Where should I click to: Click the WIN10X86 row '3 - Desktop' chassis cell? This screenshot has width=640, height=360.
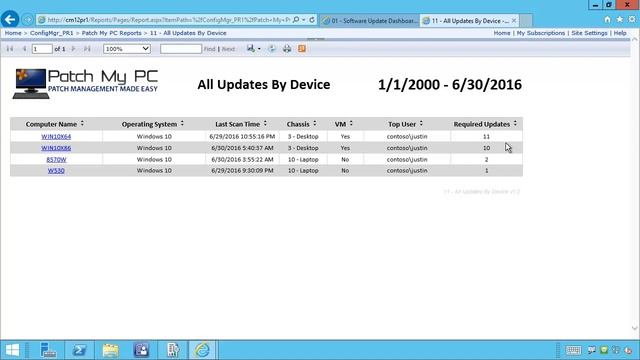(x=303, y=148)
